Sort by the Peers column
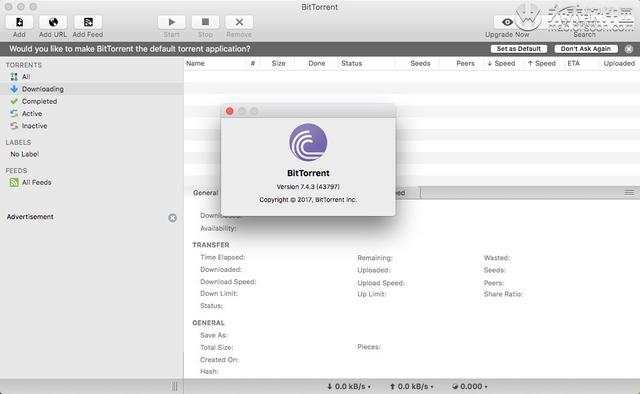The height and width of the screenshot is (394, 640). point(462,63)
